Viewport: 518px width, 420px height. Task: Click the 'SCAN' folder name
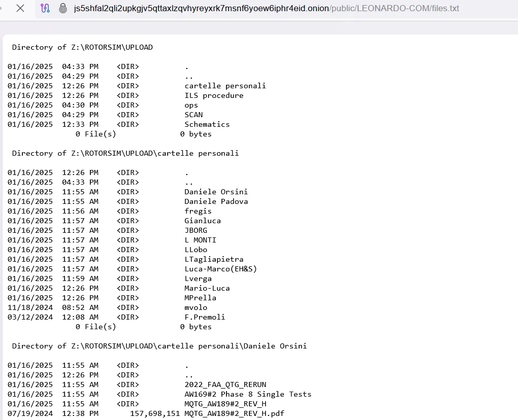point(193,115)
